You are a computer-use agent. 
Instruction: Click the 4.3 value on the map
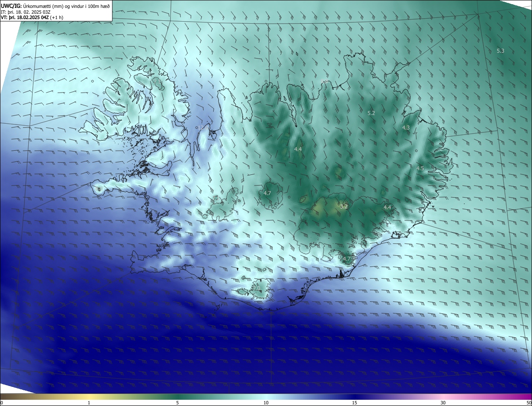(406, 127)
